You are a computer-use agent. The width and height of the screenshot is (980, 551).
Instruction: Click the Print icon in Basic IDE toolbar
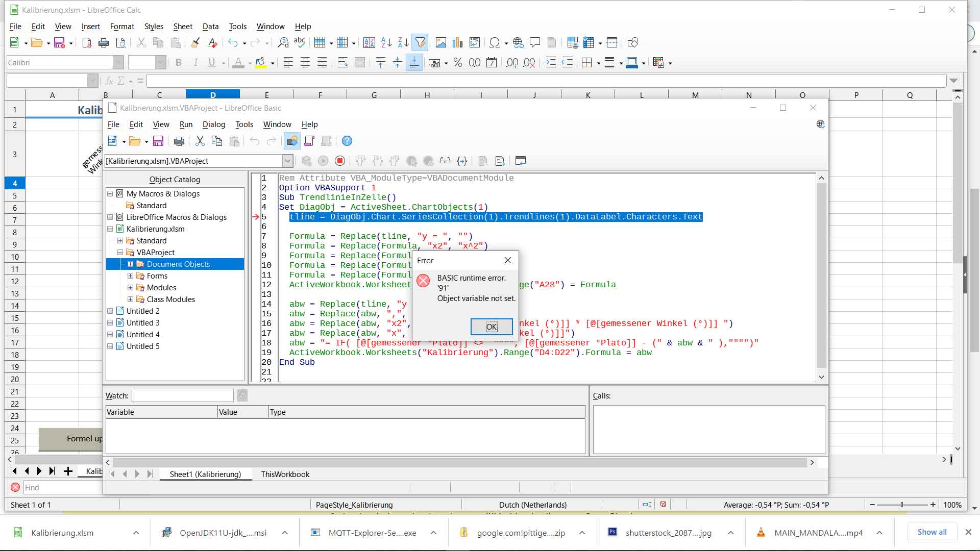tap(179, 141)
